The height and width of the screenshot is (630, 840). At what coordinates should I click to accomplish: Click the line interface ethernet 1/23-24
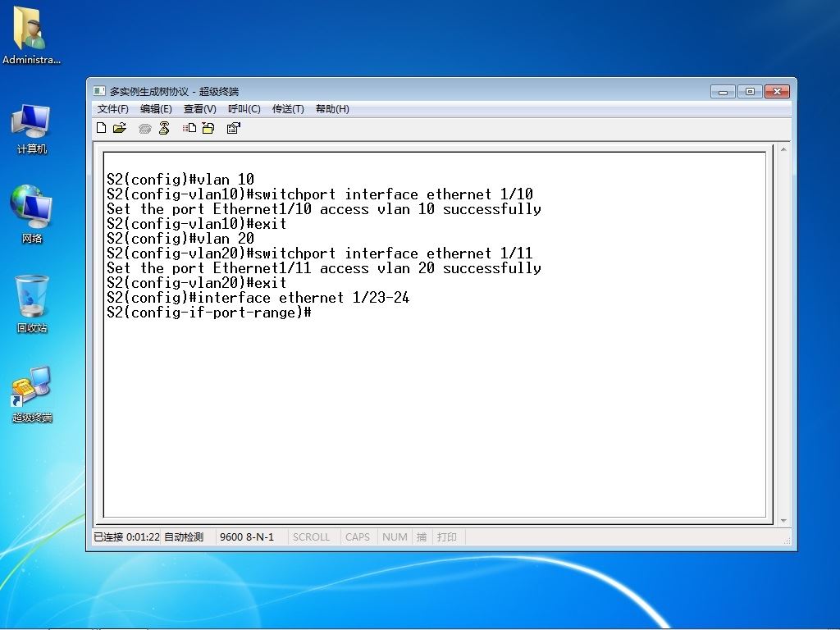[304, 297]
